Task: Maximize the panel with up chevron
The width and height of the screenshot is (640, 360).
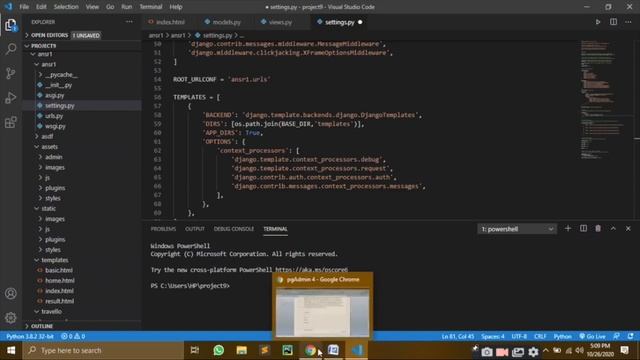Action: [x=613, y=229]
